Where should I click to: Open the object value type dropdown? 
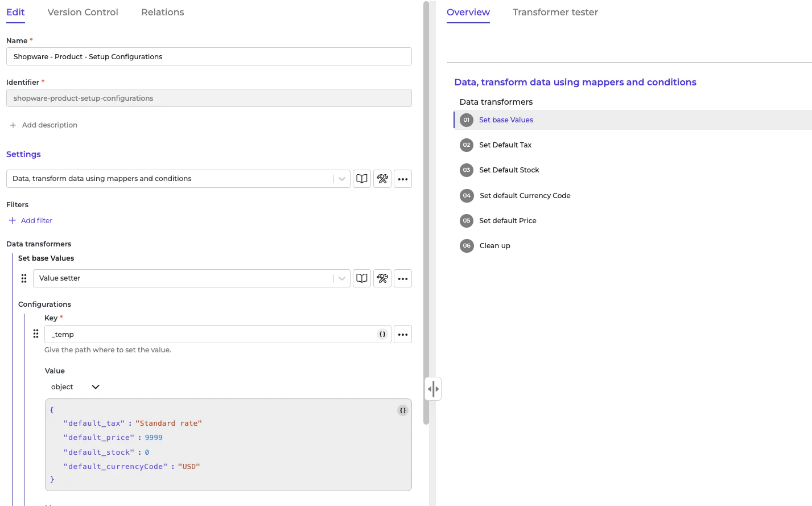click(75, 387)
